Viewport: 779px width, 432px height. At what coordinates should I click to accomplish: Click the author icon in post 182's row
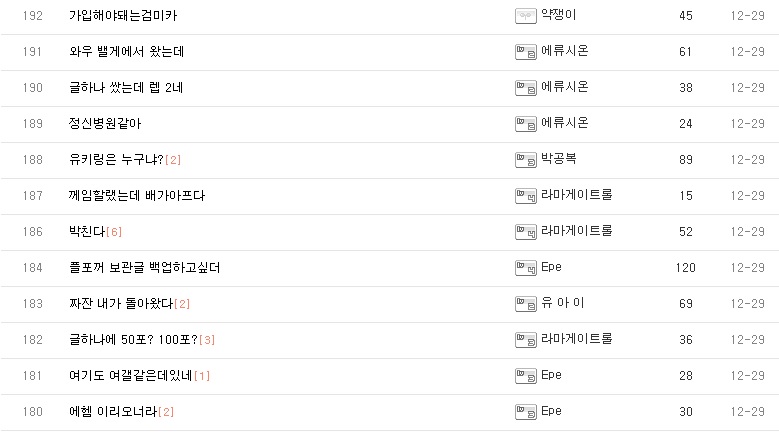pos(525,340)
